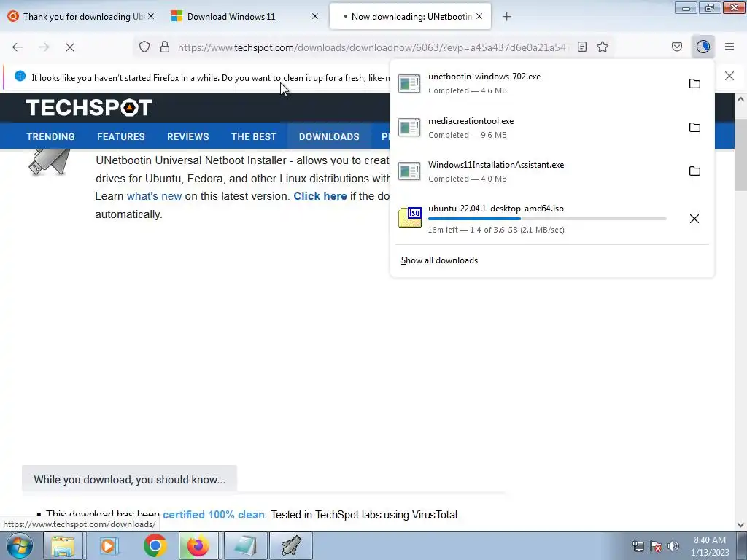Click the URL address field
This screenshot has width=747, height=560.
click(373, 47)
